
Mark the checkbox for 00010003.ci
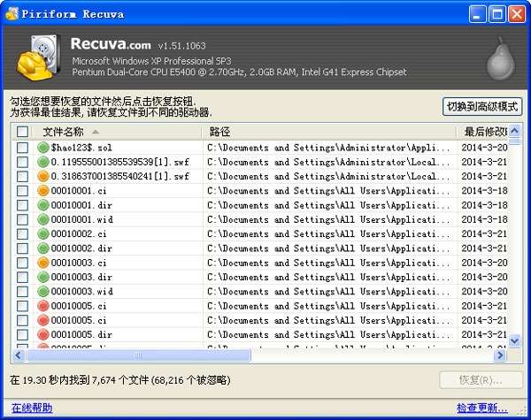pos(22,263)
